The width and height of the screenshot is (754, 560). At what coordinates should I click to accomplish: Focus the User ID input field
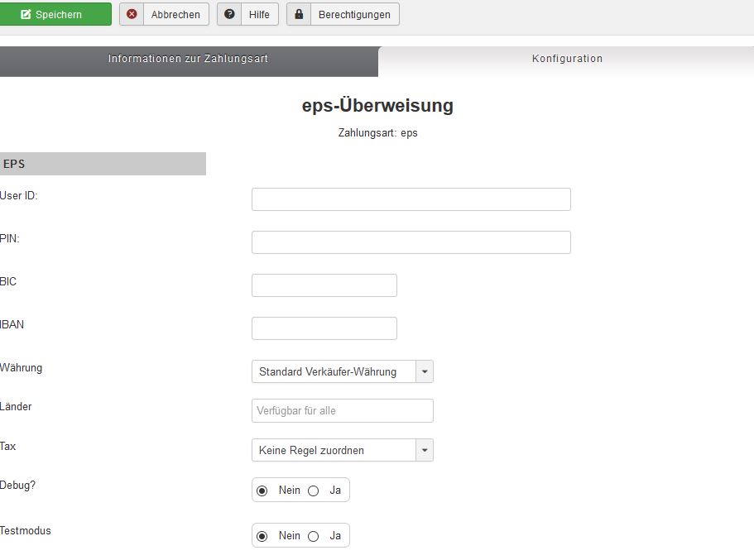[411, 199]
